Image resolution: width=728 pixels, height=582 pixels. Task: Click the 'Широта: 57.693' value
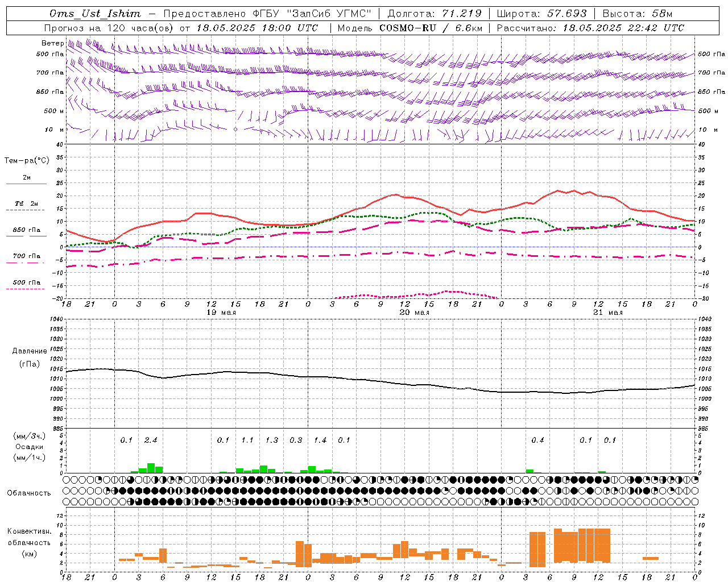pyautogui.click(x=541, y=14)
